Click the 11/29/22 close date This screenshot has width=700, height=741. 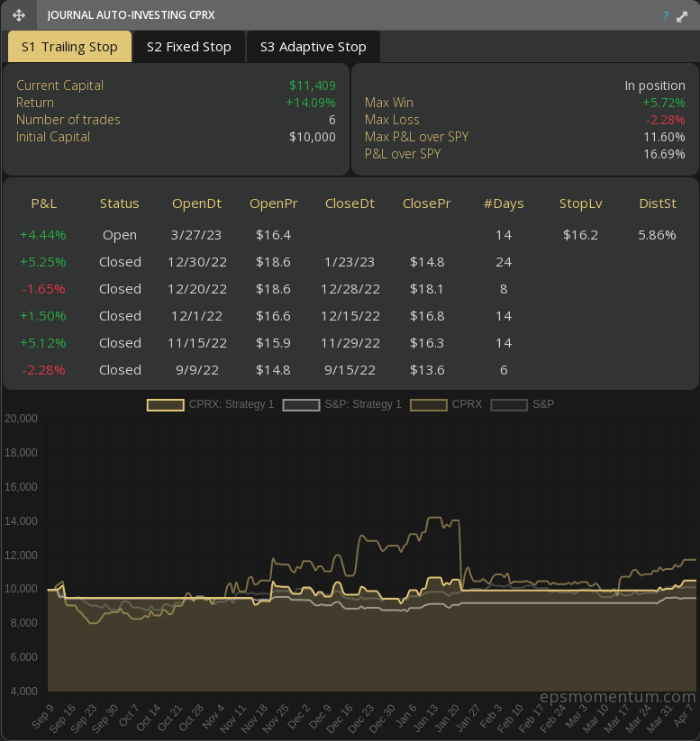tap(350, 343)
